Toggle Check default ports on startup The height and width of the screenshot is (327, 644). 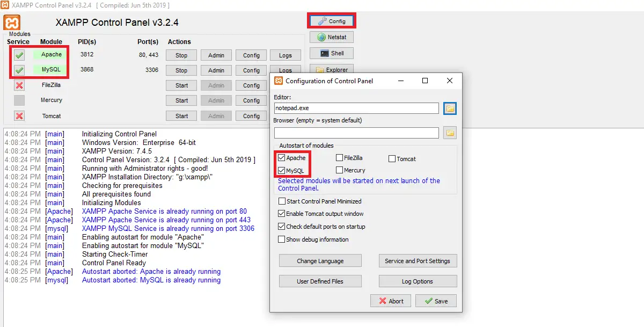(x=282, y=227)
